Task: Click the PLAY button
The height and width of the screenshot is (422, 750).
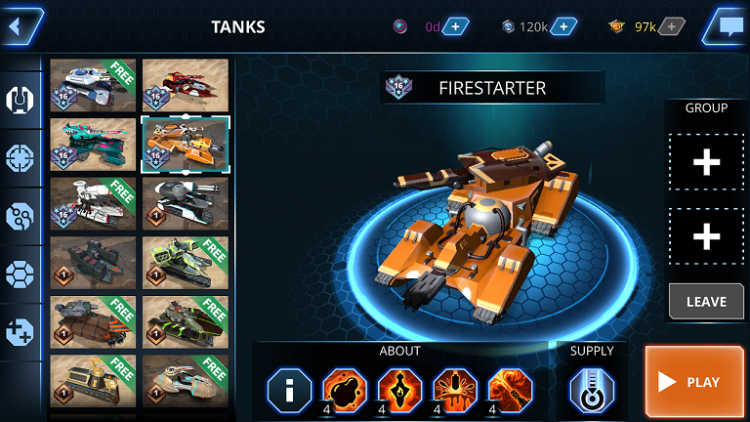Action: point(694,381)
